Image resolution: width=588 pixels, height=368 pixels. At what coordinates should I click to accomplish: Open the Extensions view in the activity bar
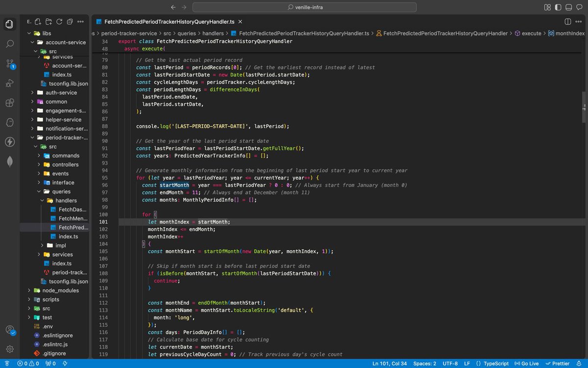pos(9,103)
